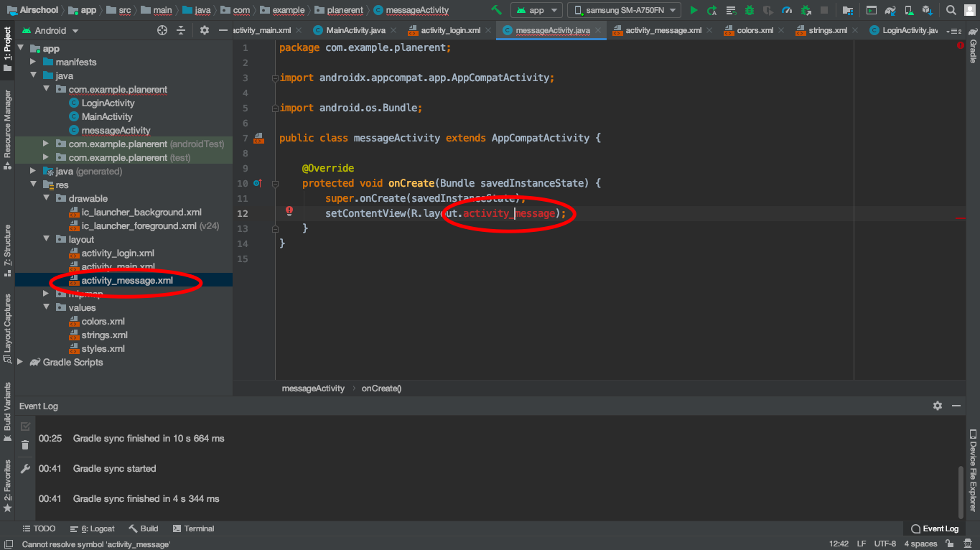Toggle the 1: Project tool window

tap(7, 50)
